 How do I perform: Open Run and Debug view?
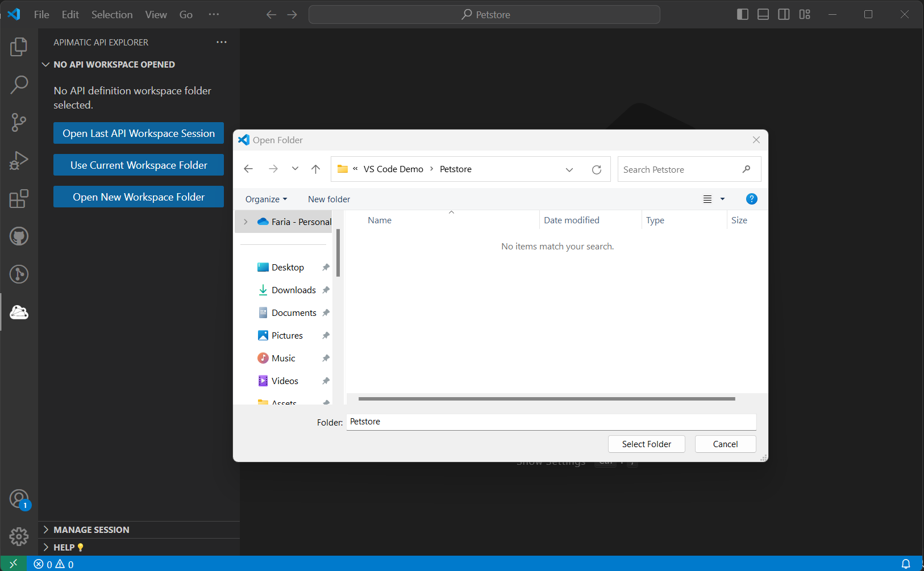tap(19, 161)
